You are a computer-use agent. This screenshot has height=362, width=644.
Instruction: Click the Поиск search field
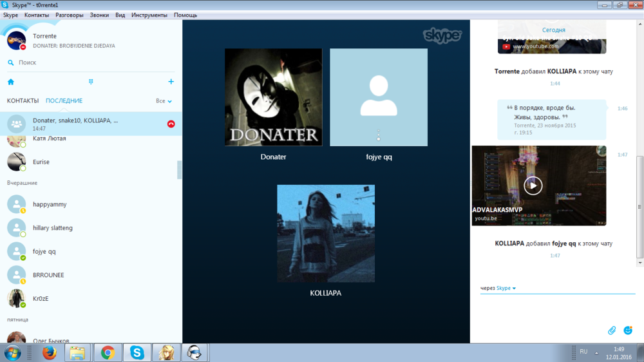[x=90, y=62]
